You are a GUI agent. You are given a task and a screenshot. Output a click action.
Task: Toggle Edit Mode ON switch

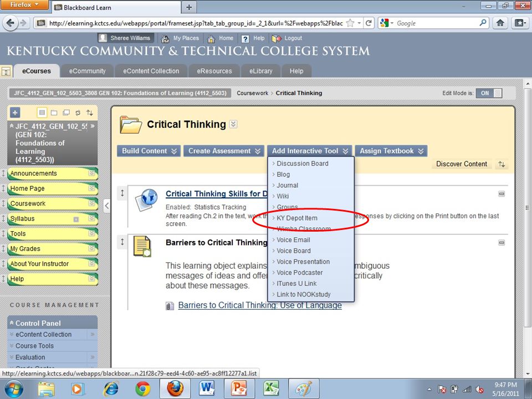coord(489,93)
